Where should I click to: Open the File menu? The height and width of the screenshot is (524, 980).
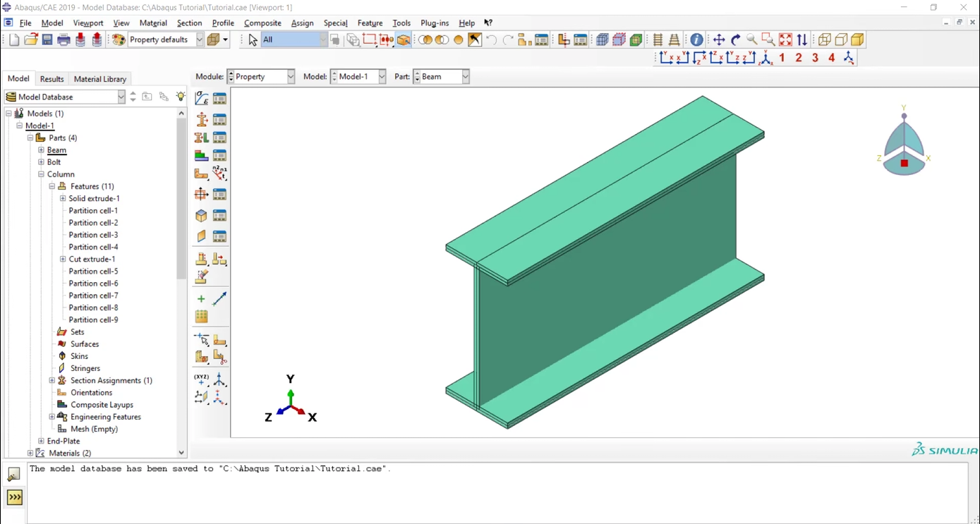coord(25,23)
